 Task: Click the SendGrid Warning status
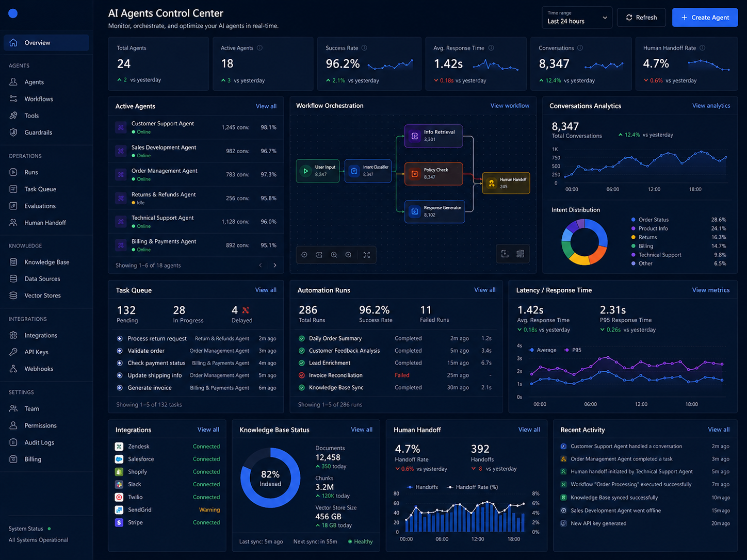coord(209,510)
